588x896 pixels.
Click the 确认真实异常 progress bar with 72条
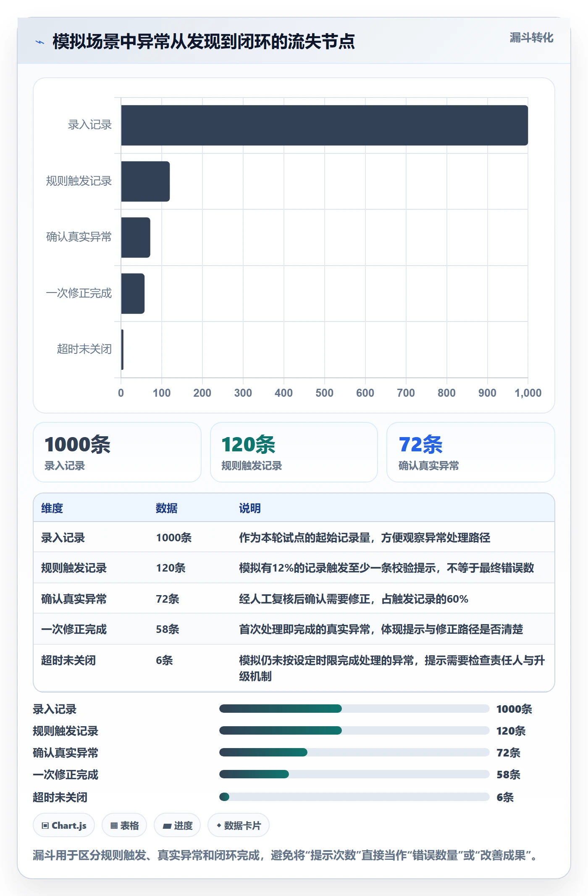pyautogui.click(x=354, y=753)
